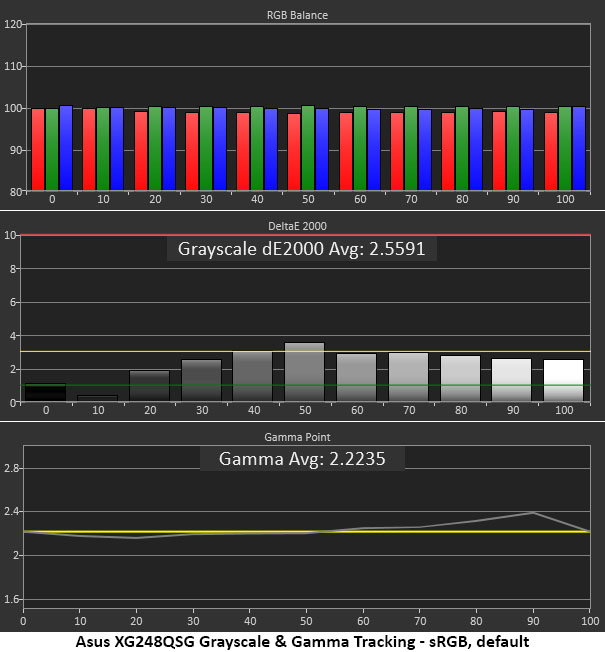605x652 pixels.
Task: Select the 'Grayscale dE2000 Avg: 2.5591' label
Action: coord(301,249)
